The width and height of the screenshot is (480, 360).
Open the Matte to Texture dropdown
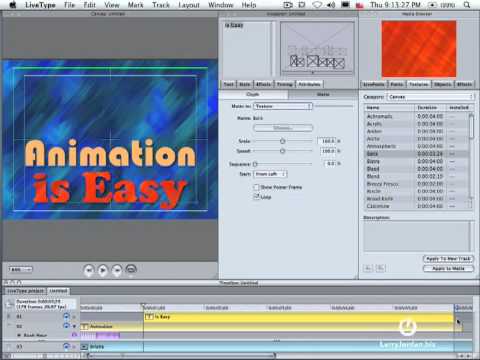click(283, 106)
